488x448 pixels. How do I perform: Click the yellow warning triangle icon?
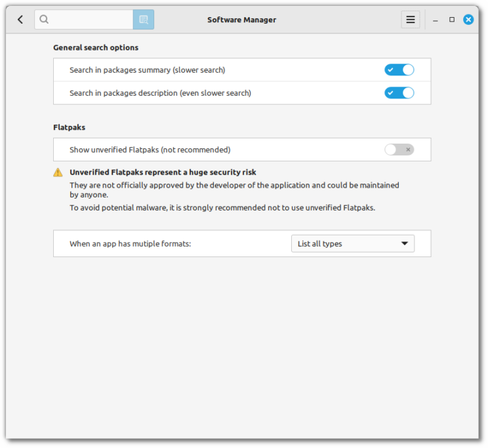[x=58, y=173]
